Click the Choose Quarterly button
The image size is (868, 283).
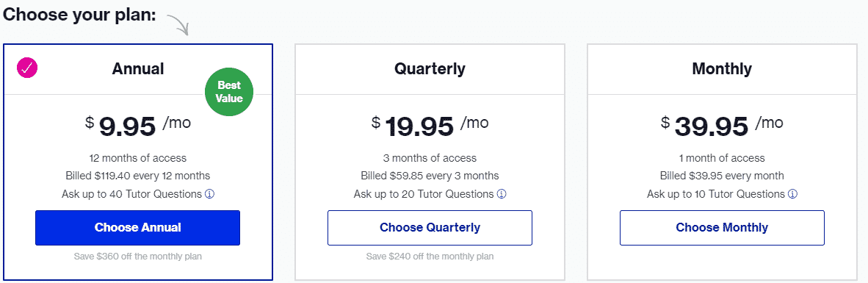click(430, 228)
